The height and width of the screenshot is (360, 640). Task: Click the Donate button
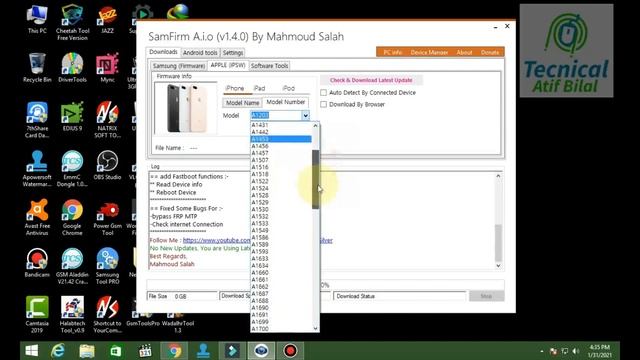[490, 52]
